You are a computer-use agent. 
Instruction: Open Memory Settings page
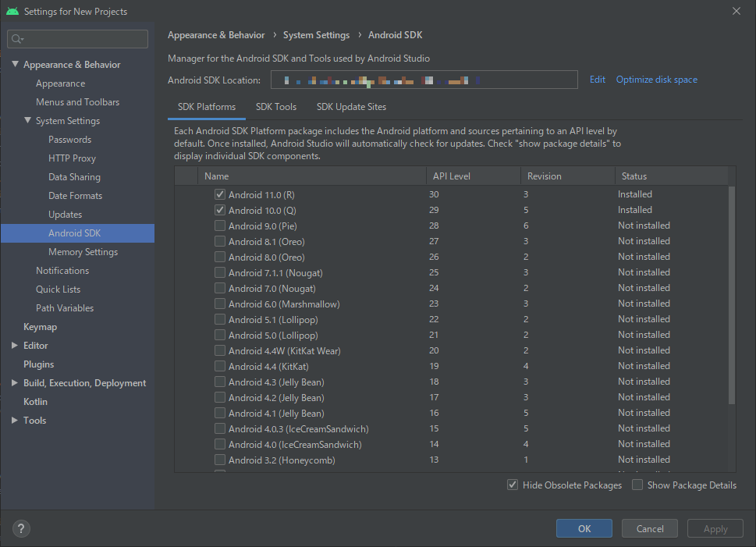point(83,252)
